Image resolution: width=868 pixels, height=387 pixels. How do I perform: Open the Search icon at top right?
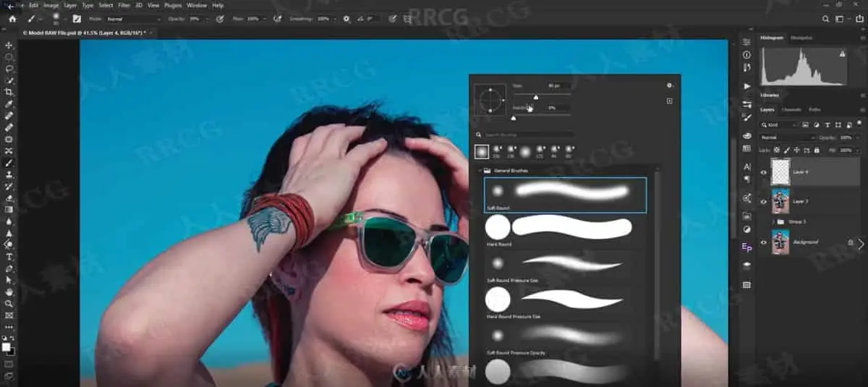click(x=826, y=19)
